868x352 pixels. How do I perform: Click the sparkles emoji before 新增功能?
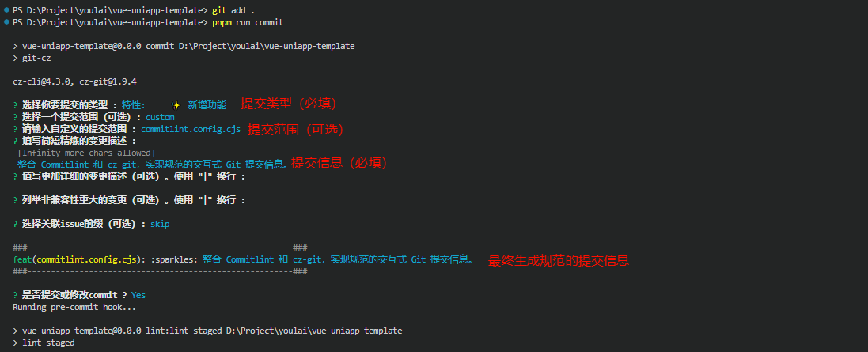pos(176,105)
